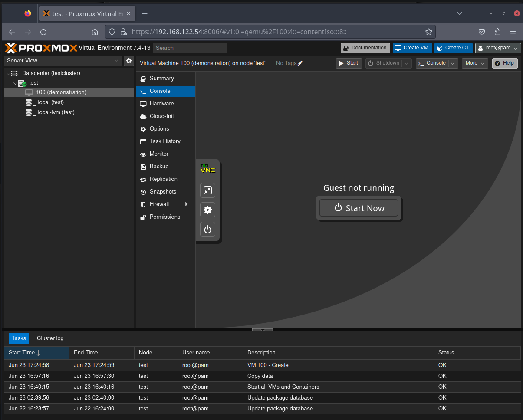Expand Firewall submenu arrow
Image resolution: width=523 pixels, height=420 pixels.
click(x=187, y=204)
